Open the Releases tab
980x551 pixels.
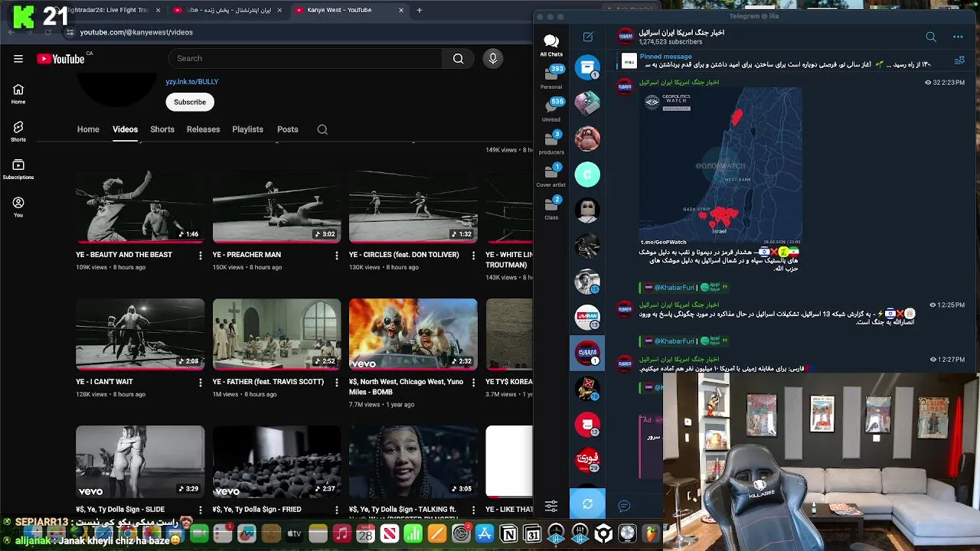(x=204, y=129)
